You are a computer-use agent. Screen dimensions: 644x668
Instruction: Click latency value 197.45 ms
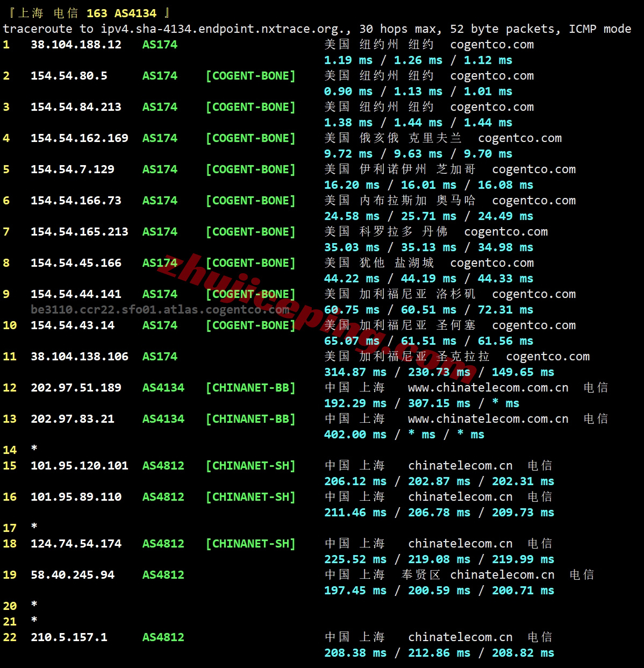(355, 591)
